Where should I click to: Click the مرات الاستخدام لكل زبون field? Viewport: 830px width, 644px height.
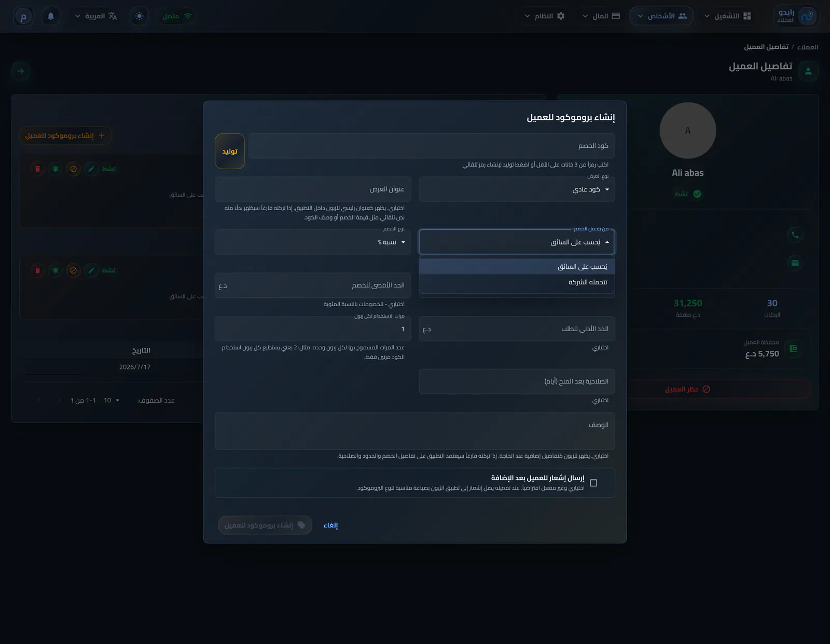[313, 329]
